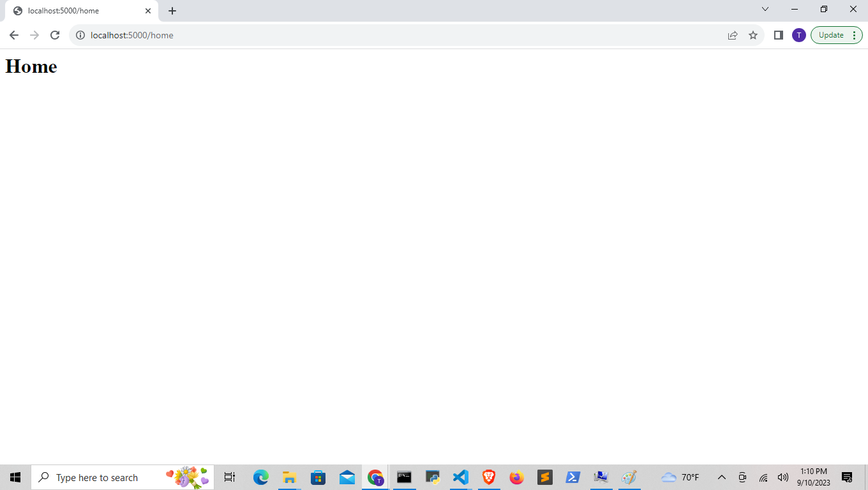Toggle the browser side panel
This screenshot has height=490, width=868.
click(x=779, y=35)
